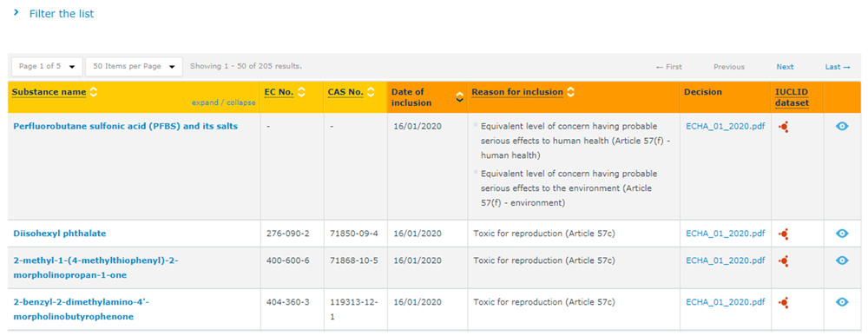Open the Page 1 of 5 dropdown

pos(47,67)
